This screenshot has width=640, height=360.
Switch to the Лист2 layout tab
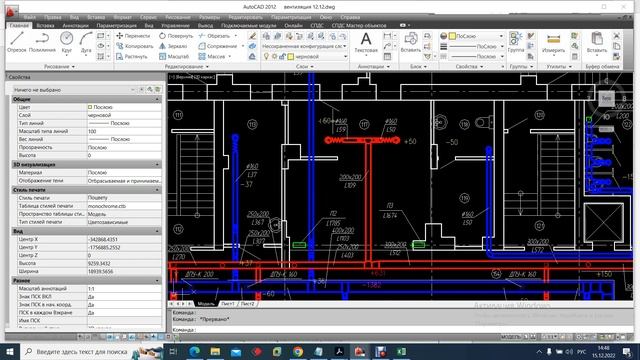[247, 304]
